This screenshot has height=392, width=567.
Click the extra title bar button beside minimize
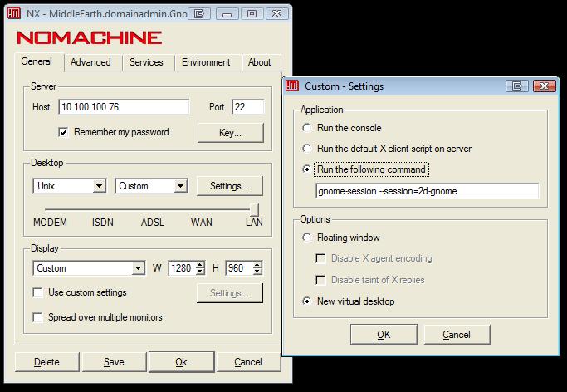coord(198,13)
